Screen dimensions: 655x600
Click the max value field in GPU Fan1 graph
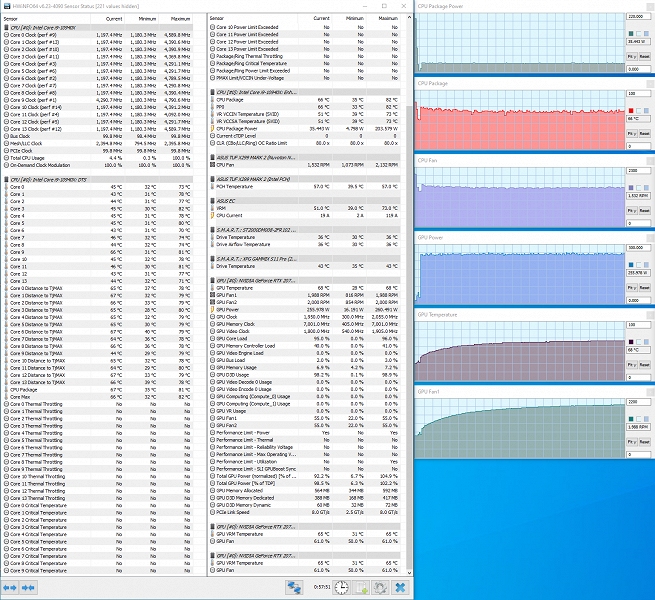(638, 402)
